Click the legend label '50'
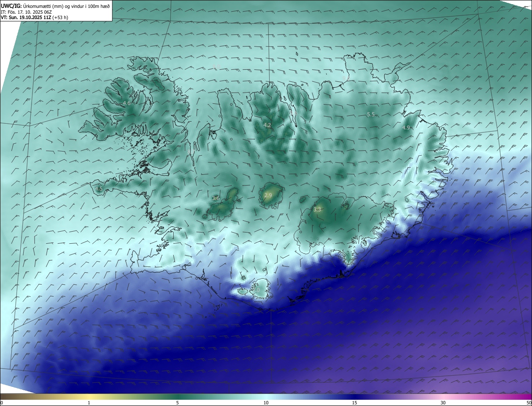 click(x=529, y=403)
